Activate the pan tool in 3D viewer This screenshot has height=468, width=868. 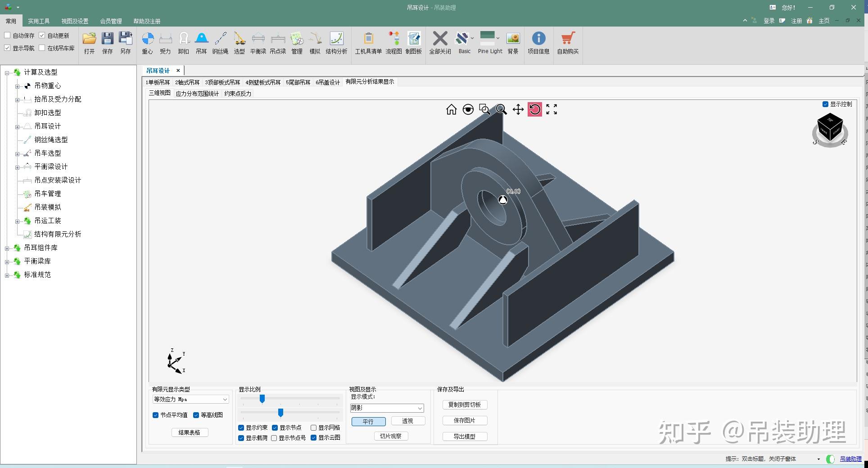pos(518,109)
